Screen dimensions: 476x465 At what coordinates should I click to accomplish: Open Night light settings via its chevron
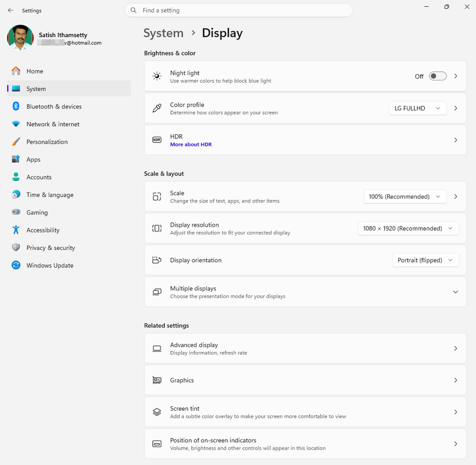pyautogui.click(x=456, y=76)
